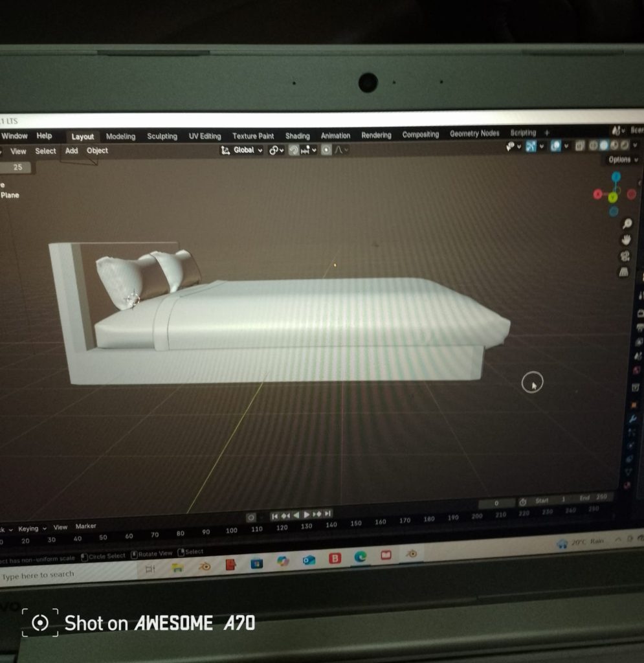Switch perspective/orthographic with grid icon
Screen dimensions: 644x663
[624, 272]
